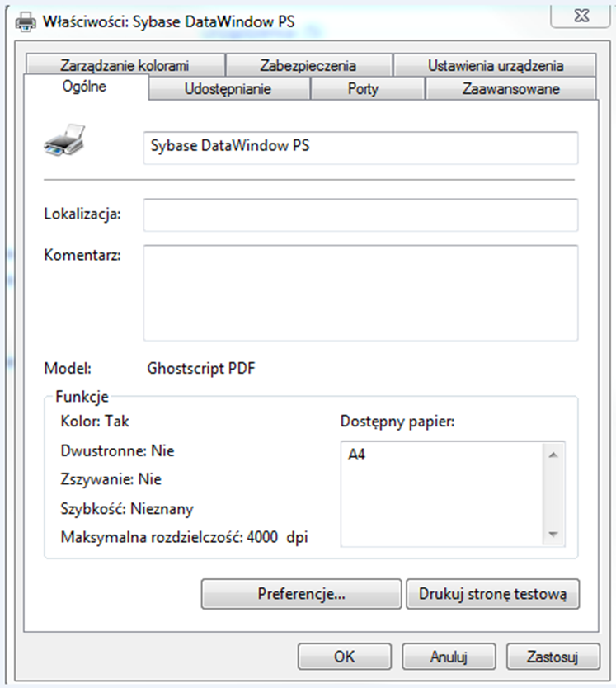Click the Kolor: Tak feature line
The width and height of the screenshot is (616, 688).
[95, 422]
